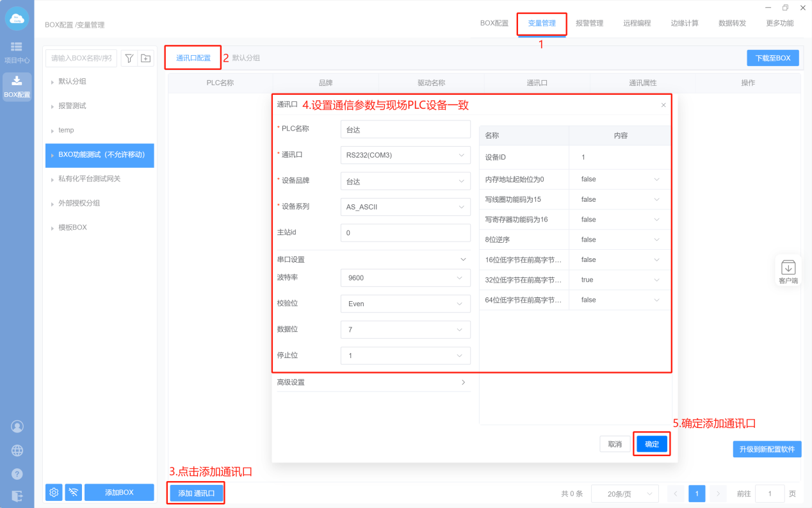Open the user account profile icon
This screenshot has height=508, width=812.
[17, 426]
